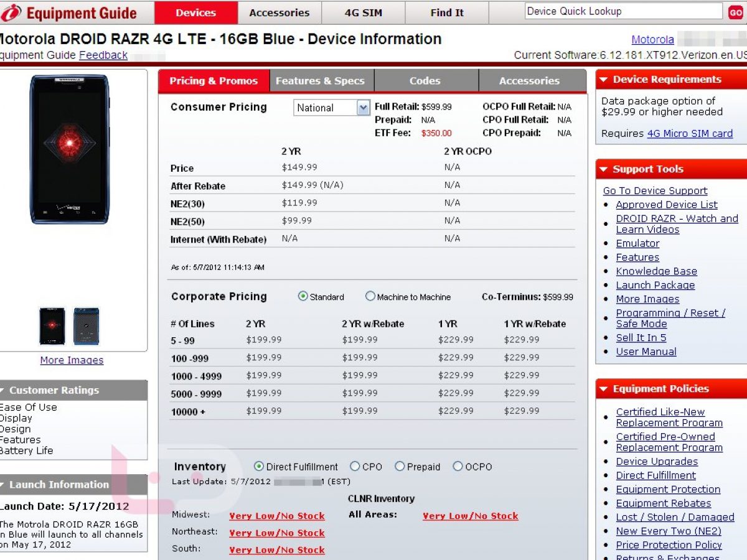Image resolution: width=747 pixels, height=560 pixels.
Task: Select the CPO inventory radio button
Action: [x=355, y=467]
